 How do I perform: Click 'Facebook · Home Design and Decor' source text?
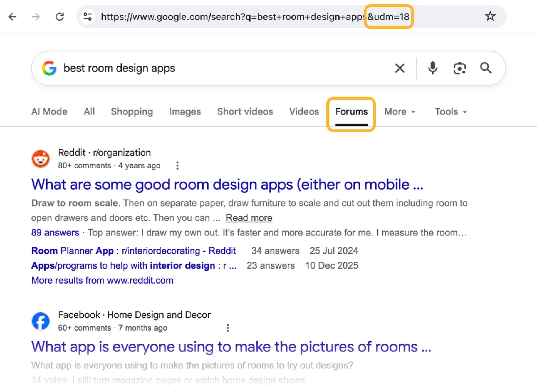134,315
